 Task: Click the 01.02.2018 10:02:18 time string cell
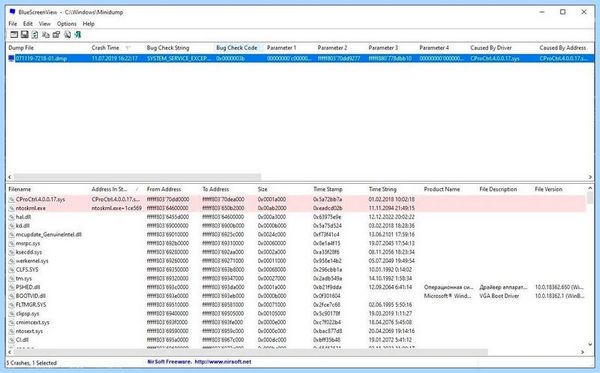391,199
